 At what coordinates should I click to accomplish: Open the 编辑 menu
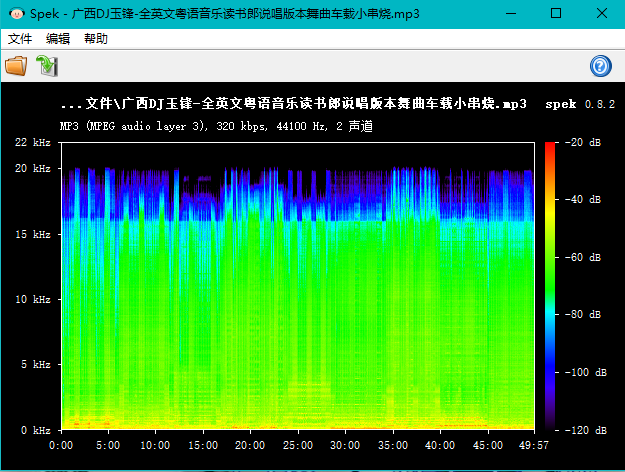point(58,39)
